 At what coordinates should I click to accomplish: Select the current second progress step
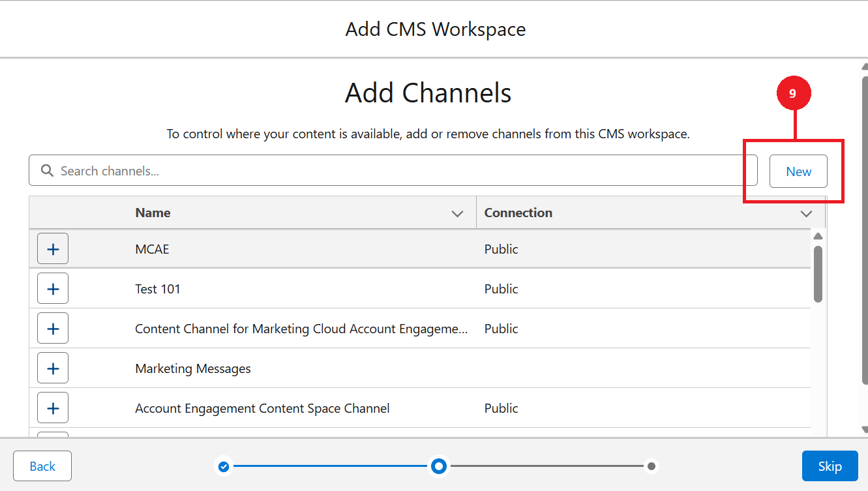439,466
